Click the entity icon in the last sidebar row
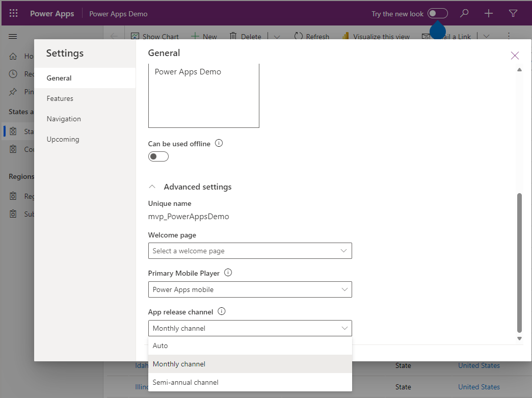The width and height of the screenshot is (532, 398). [13, 214]
